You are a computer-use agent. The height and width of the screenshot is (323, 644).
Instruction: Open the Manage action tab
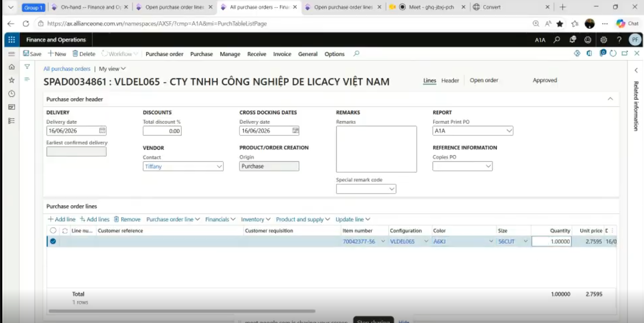(230, 54)
